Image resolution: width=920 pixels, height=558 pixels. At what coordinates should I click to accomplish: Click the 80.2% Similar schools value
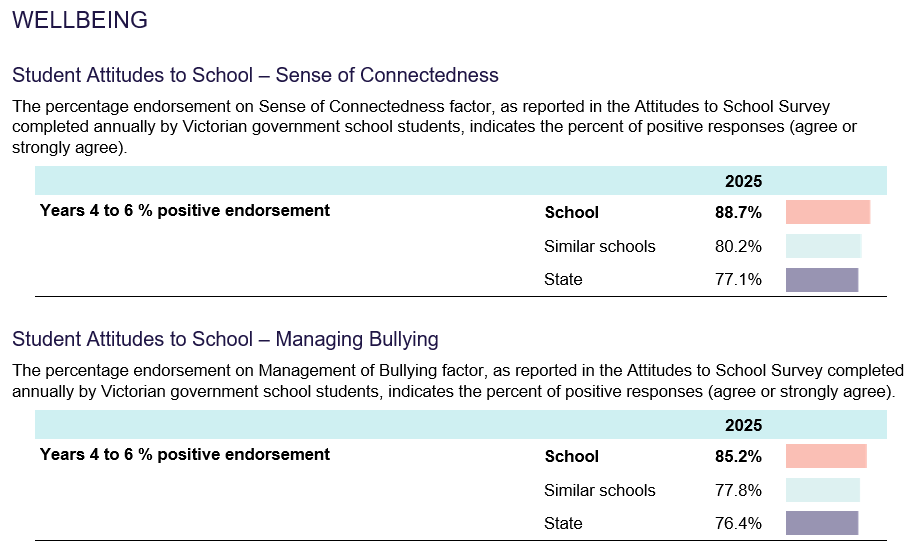738,246
